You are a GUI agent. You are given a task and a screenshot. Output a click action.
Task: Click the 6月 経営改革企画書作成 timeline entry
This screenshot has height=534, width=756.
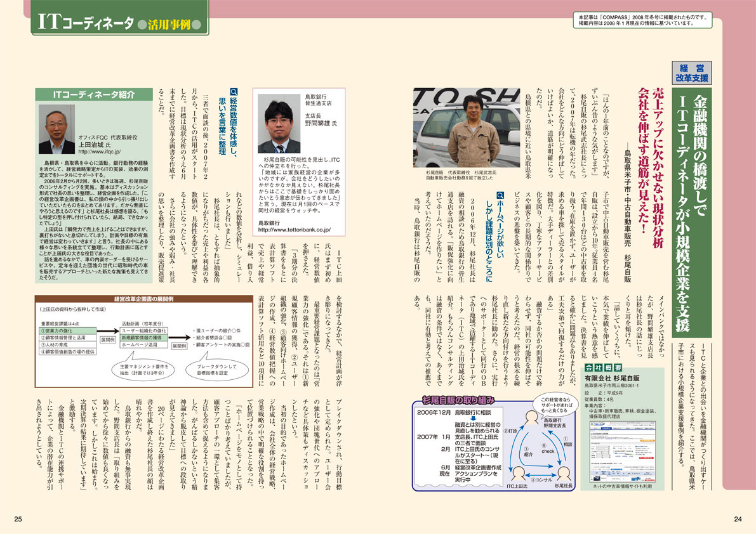click(470, 467)
